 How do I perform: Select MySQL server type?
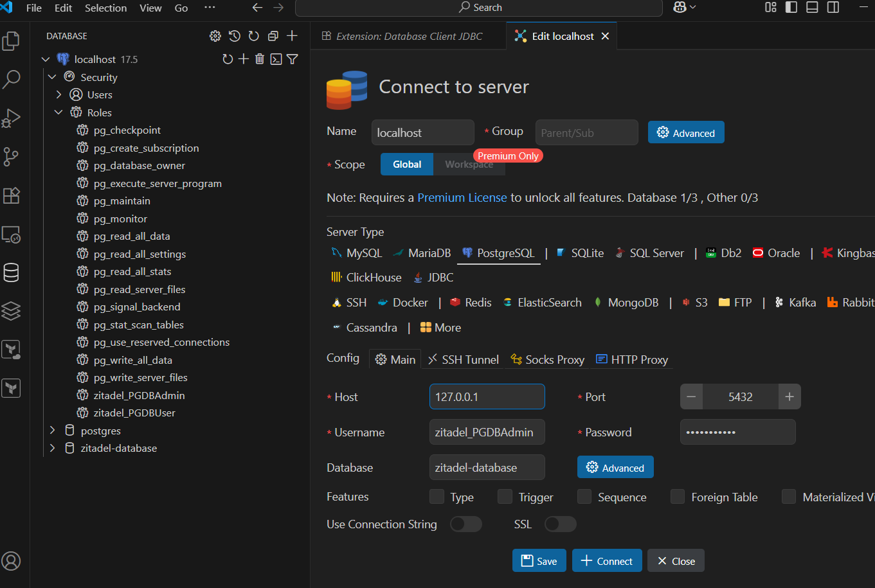coord(357,253)
